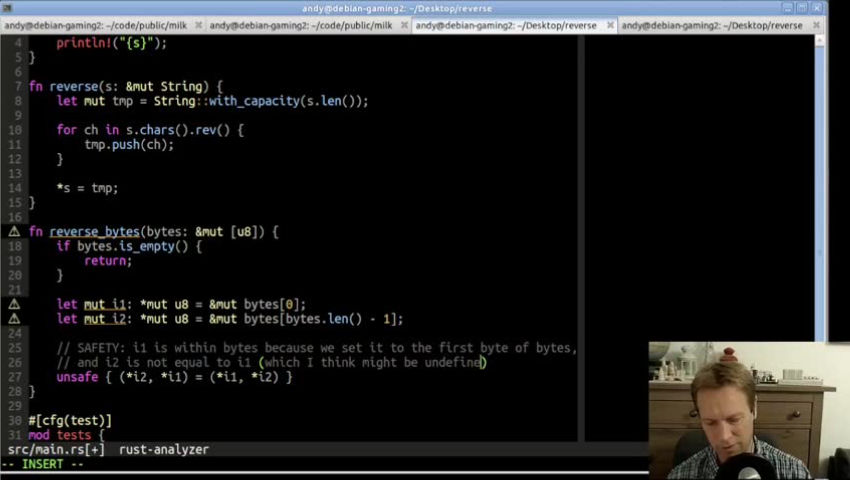Click the webcam video overlay
This screenshot has height=480, width=850.
coord(748,410)
